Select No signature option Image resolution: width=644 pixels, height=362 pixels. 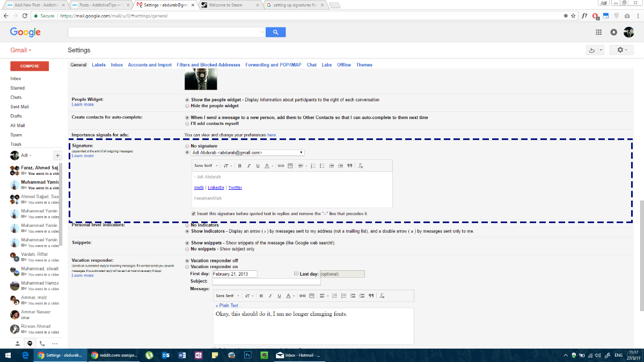[187, 146]
